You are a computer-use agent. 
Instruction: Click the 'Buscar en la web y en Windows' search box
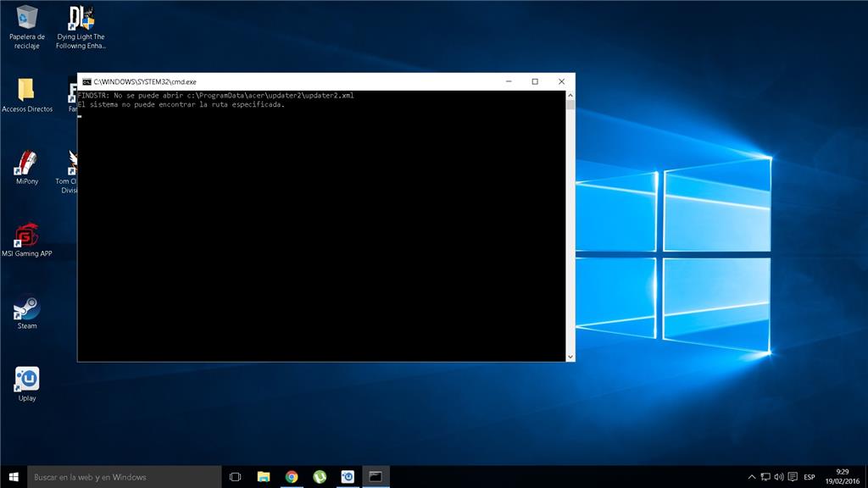[124, 477]
